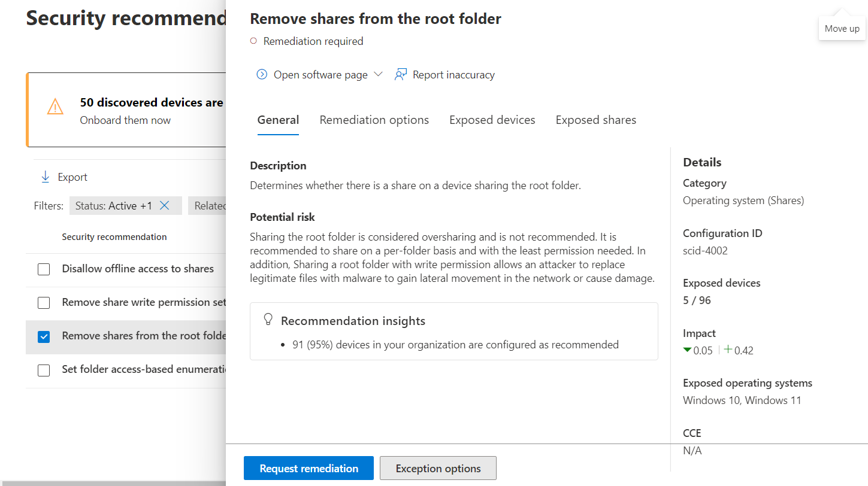Click the orange warning triangle icon
Screen dimensions: 868x486
click(55, 107)
